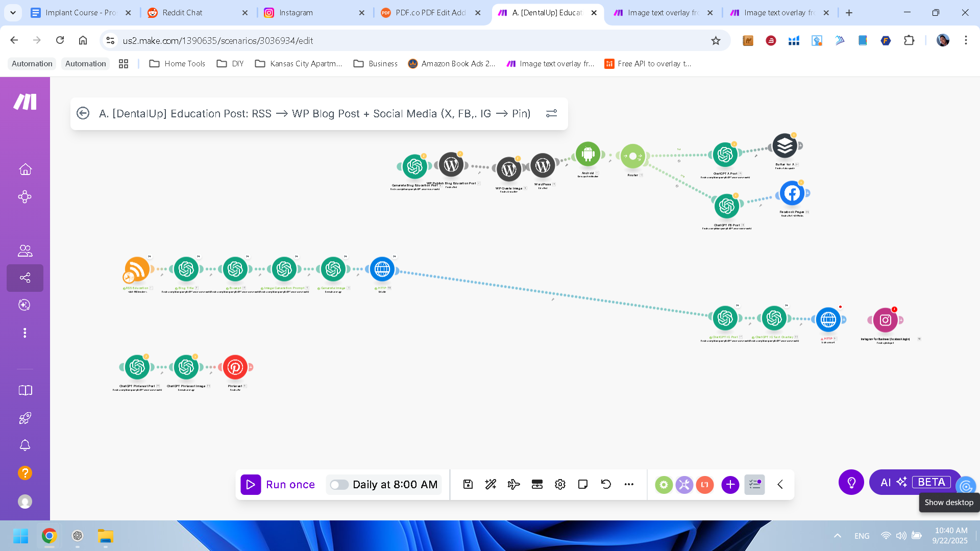The height and width of the screenshot is (551, 980).
Task: Click the undo arrow icon
Action: (x=606, y=485)
